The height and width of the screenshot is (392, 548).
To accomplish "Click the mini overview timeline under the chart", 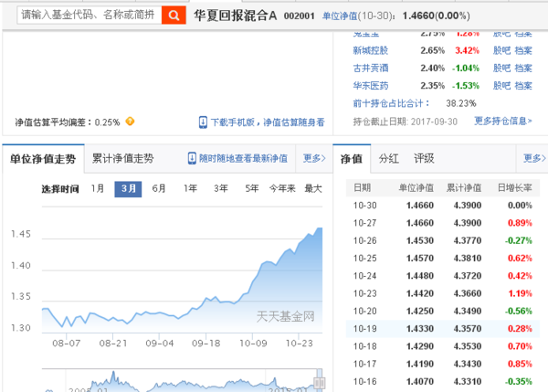I will 182,380.
